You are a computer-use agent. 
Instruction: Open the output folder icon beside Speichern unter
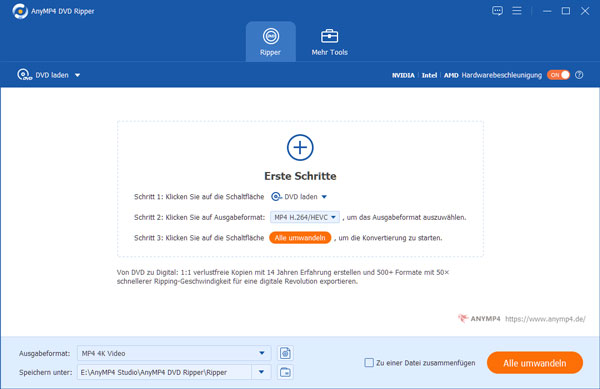[x=285, y=372]
